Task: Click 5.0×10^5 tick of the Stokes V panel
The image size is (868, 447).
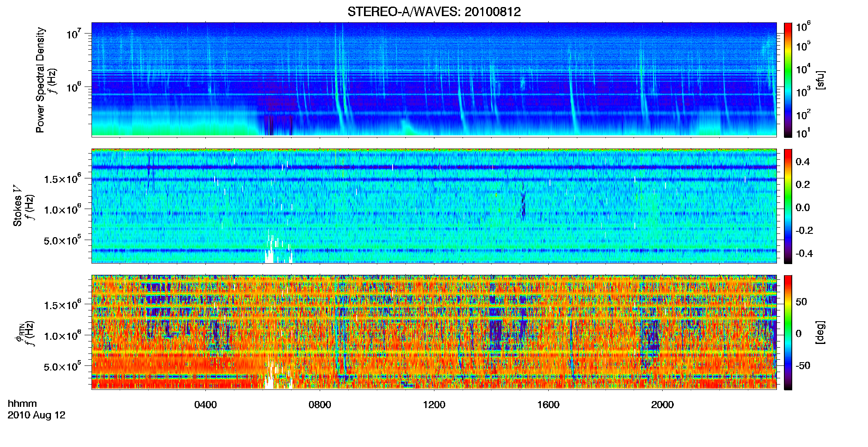Action: tap(62, 240)
